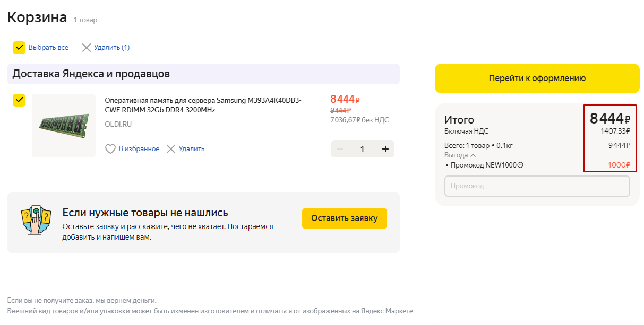Click the Удалить (1) text link
This screenshot has height=325, width=644.
[111, 48]
